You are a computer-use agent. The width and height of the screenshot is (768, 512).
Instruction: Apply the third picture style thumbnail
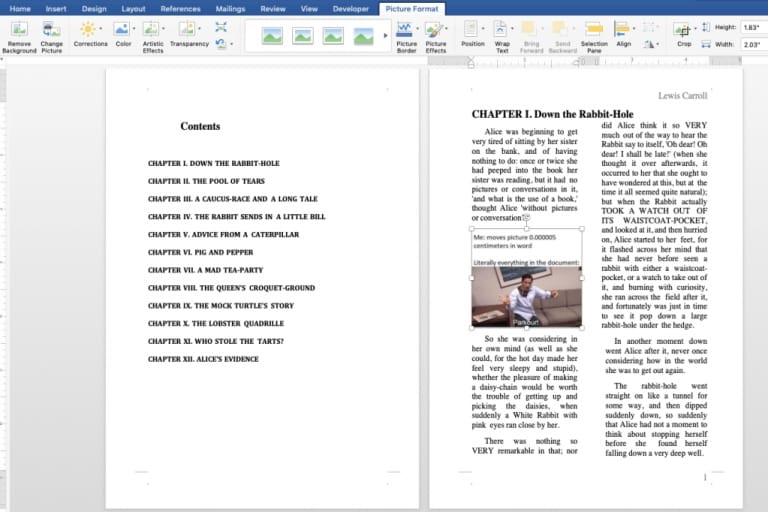(x=333, y=36)
